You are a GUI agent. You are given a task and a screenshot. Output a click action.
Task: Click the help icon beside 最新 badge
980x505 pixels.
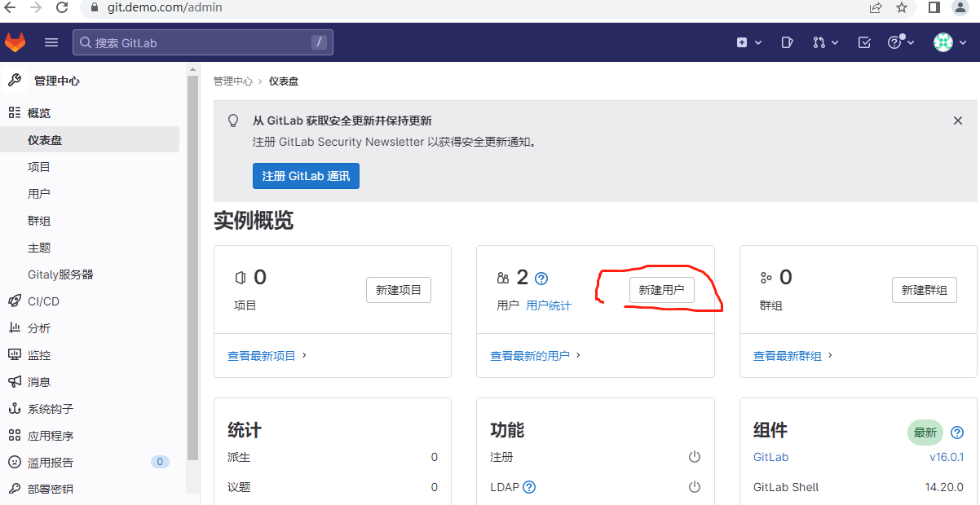pyautogui.click(x=957, y=433)
